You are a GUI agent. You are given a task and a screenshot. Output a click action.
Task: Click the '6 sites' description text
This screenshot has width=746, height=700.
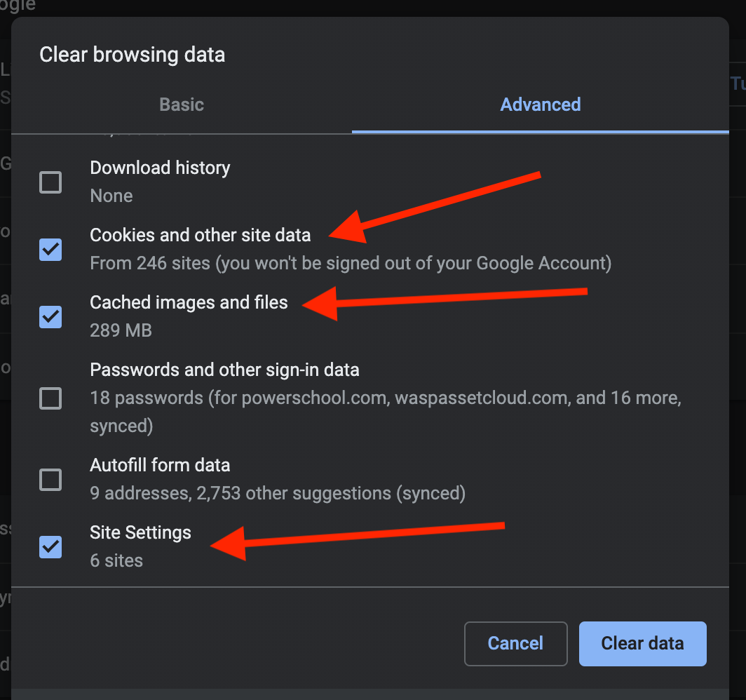click(116, 560)
